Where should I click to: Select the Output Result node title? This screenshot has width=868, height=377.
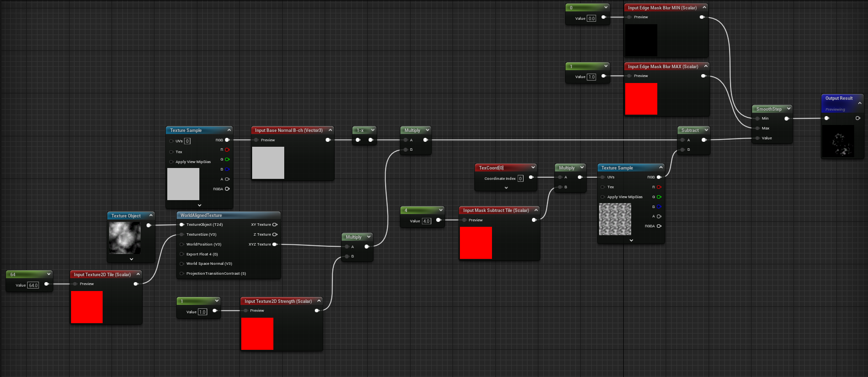click(x=839, y=98)
